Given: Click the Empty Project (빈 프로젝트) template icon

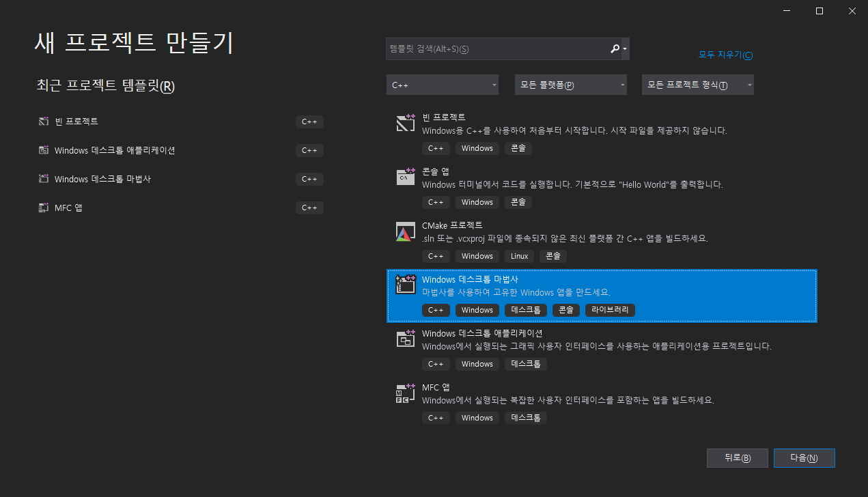Looking at the screenshot, I should pos(406,123).
